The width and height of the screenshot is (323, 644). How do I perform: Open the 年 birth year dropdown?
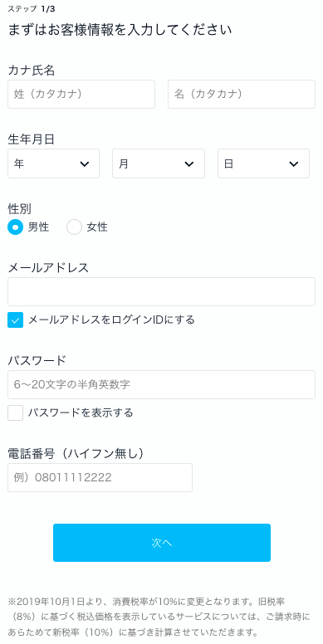[53, 163]
